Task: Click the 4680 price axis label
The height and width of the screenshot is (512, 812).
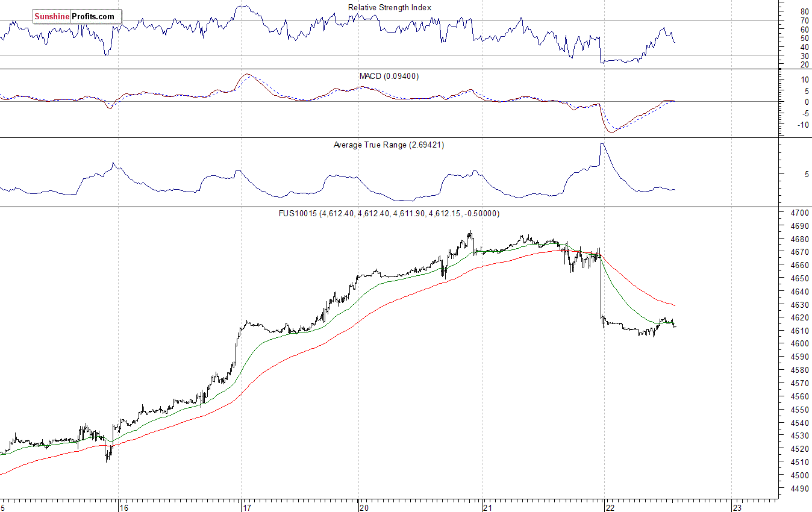Action: pyautogui.click(x=801, y=240)
